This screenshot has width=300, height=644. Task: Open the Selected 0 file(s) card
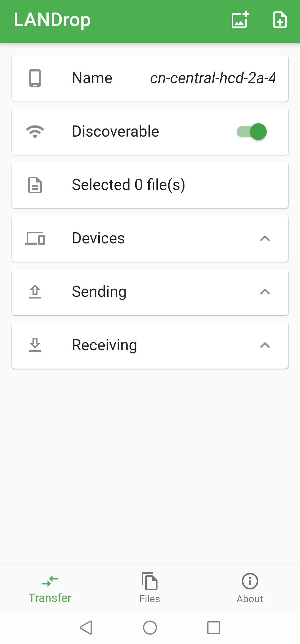[x=150, y=185]
